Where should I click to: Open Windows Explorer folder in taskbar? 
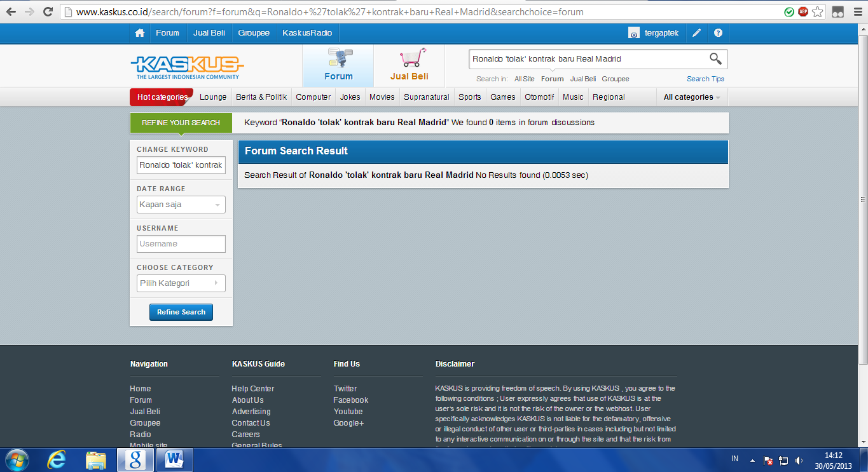95,459
